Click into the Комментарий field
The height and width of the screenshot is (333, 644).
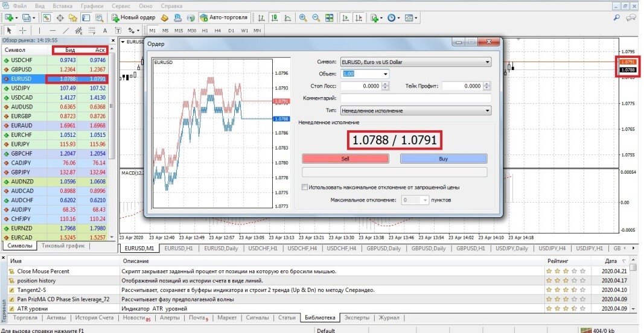(416, 98)
